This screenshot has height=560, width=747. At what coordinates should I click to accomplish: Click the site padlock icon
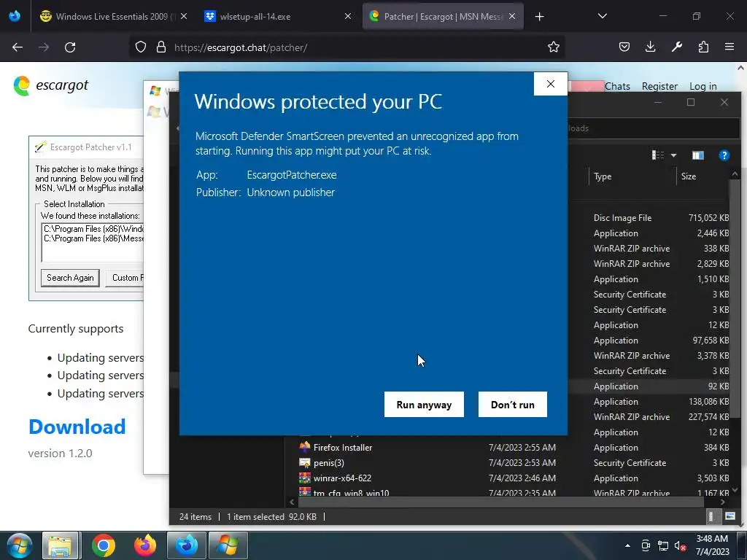(161, 47)
